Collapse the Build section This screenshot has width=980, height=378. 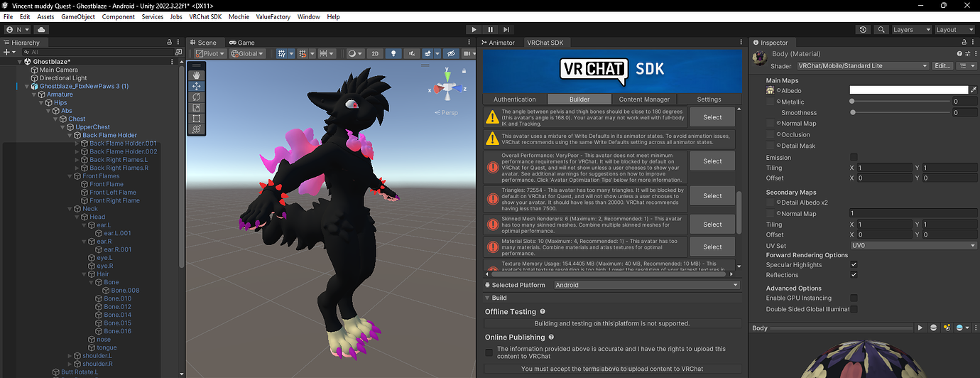(488, 298)
